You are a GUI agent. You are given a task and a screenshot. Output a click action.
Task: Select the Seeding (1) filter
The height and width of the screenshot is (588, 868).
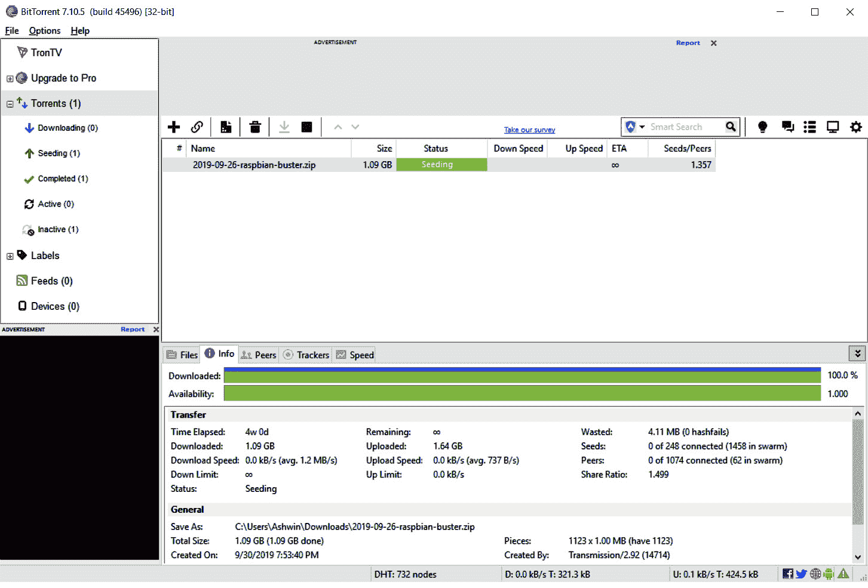pos(58,153)
